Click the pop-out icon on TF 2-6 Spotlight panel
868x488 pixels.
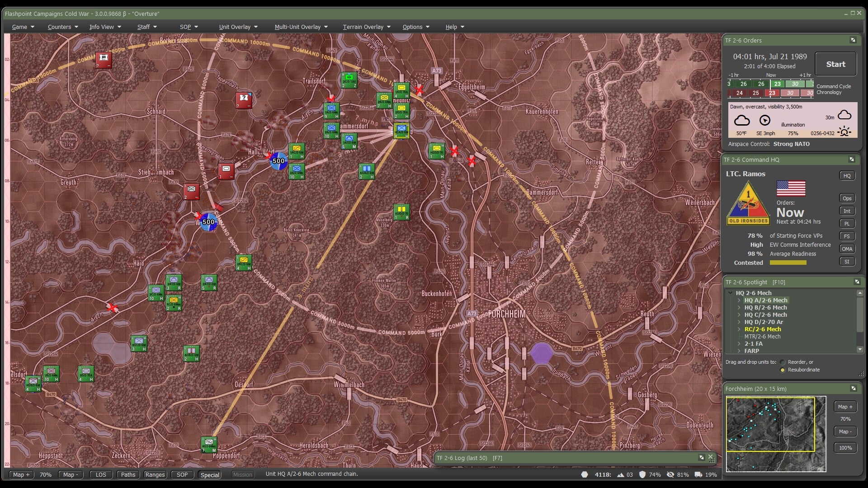(x=857, y=282)
